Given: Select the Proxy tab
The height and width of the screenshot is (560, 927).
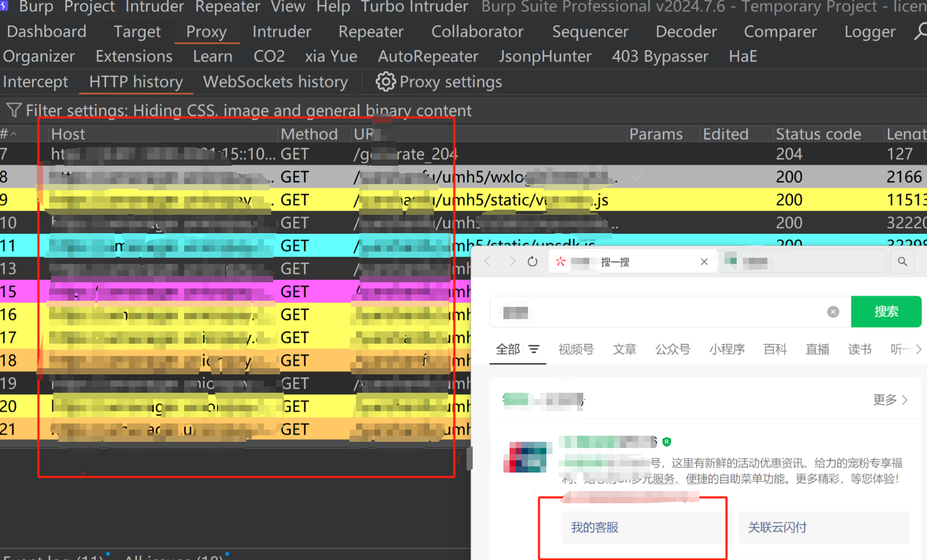Looking at the screenshot, I should pyautogui.click(x=206, y=32).
